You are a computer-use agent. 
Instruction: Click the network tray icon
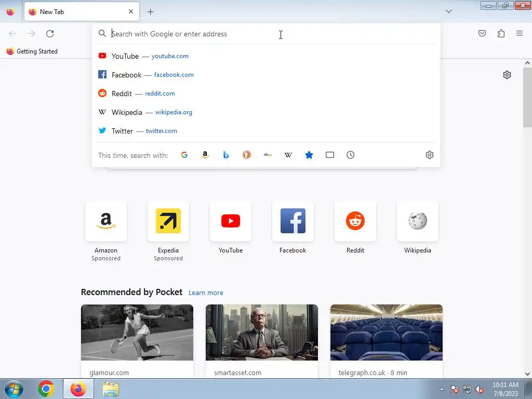tap(467, 390)
